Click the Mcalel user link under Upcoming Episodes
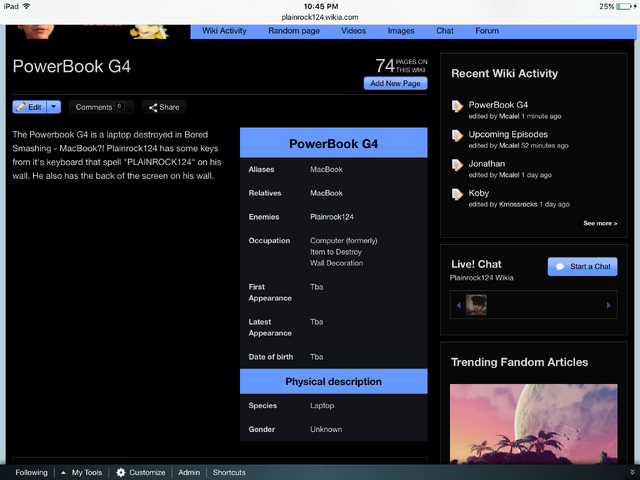 (509, 146)
